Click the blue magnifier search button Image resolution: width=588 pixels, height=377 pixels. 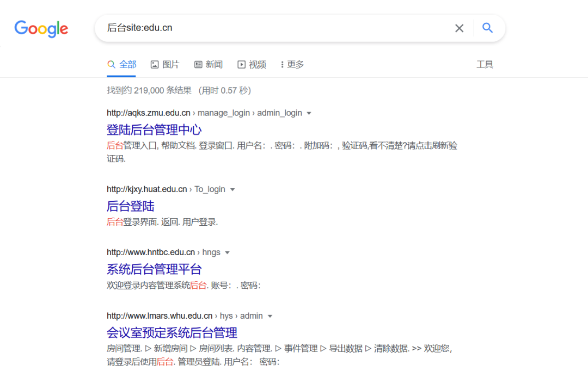[487, 28]
